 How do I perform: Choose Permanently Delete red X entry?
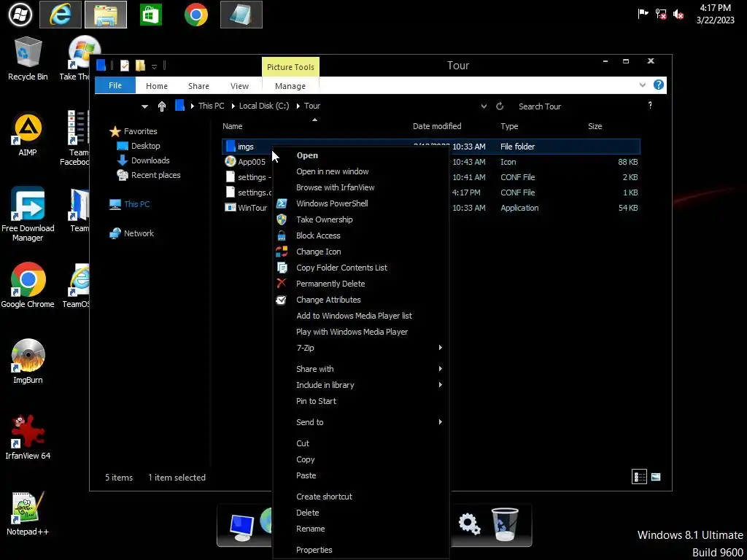pos(330,284)
